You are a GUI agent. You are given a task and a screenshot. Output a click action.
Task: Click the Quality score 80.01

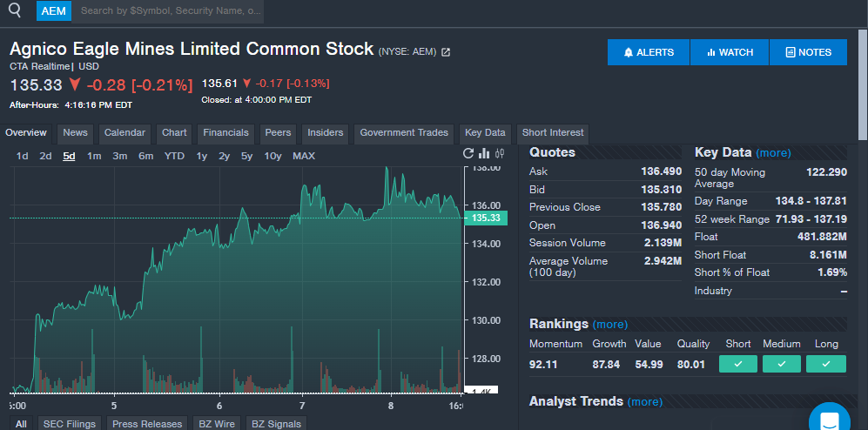[691, 365]
